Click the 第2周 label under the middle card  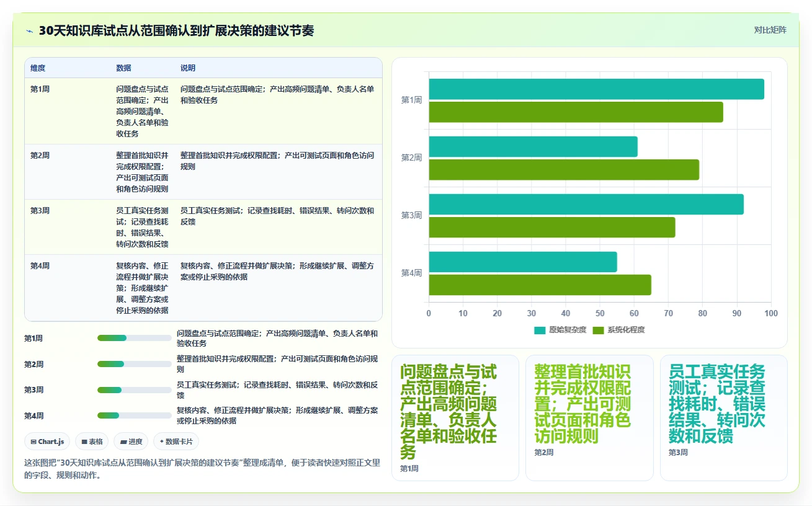544,453
